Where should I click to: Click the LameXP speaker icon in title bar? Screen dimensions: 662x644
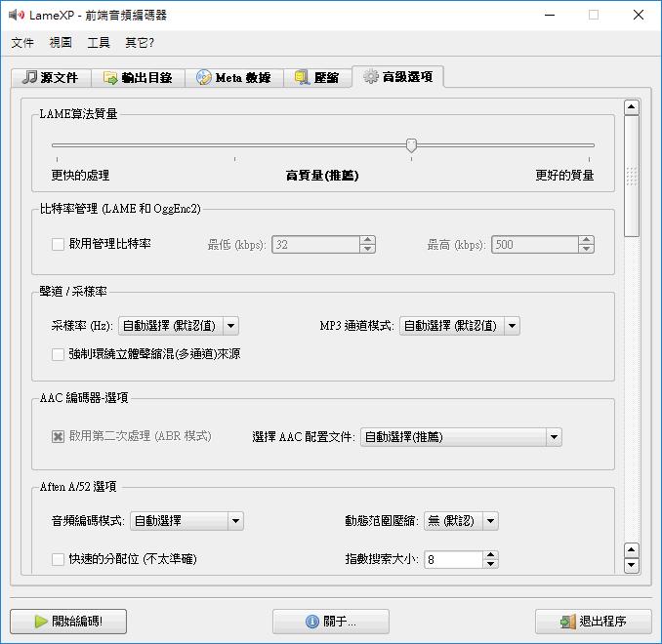tap(16, 16)
